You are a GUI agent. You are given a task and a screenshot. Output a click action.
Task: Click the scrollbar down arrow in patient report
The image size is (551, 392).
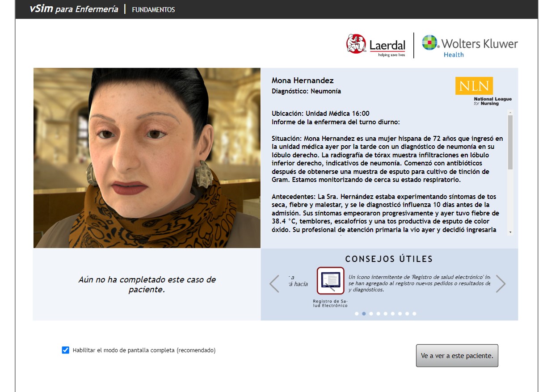(x=510, y=232)
